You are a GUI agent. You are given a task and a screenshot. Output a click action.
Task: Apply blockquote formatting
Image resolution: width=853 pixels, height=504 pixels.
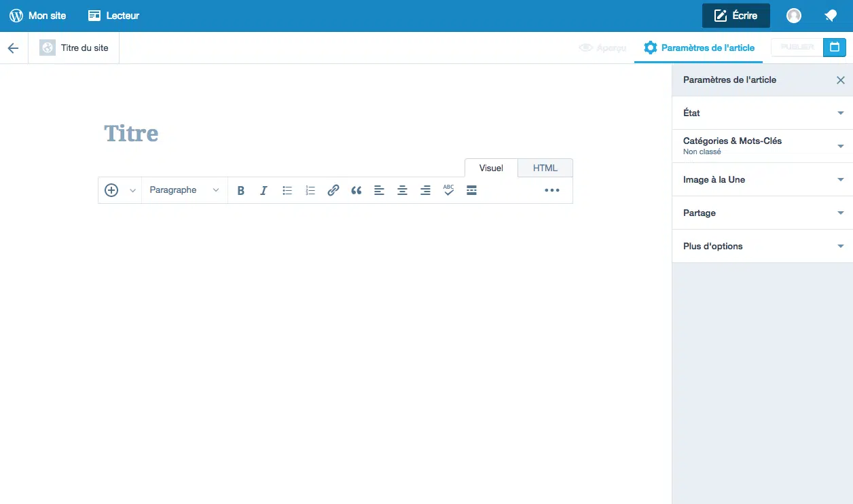pos(356,191)
